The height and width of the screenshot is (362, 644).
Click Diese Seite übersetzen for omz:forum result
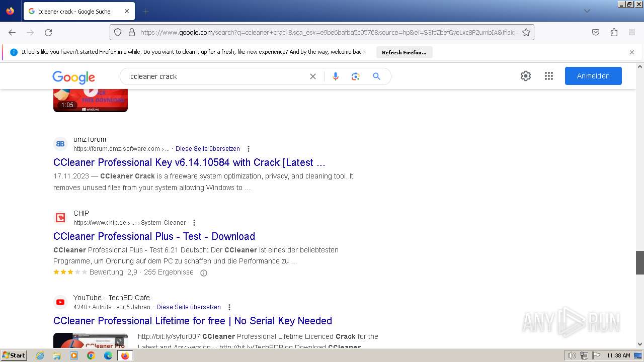coord(208,149)
